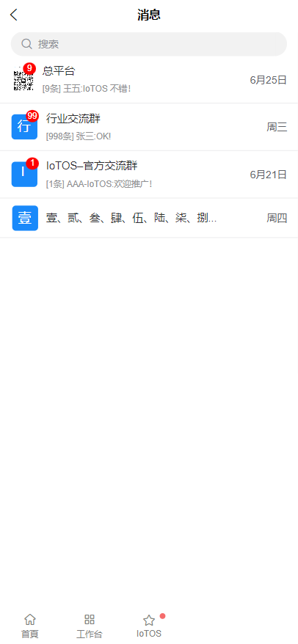Click the red 9 unread badge
Screen dimensions: 298x644
(29, 68)
